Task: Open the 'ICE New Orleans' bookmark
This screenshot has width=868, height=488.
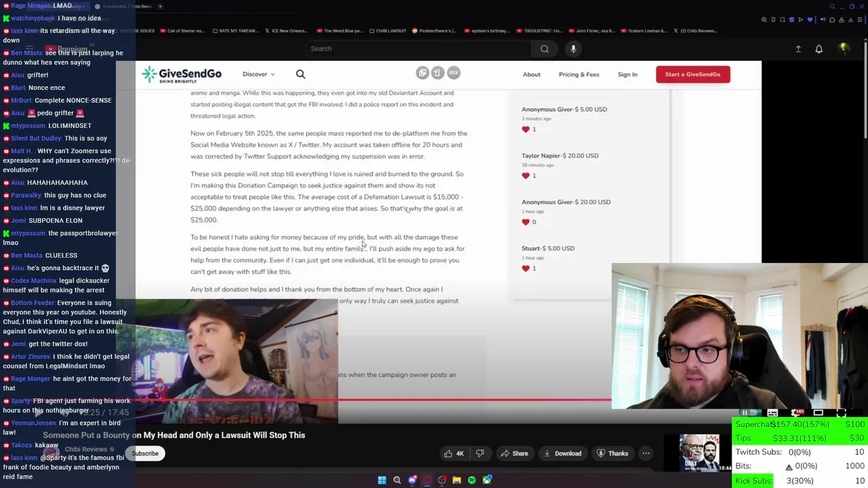Action: [x=286, y=30]
